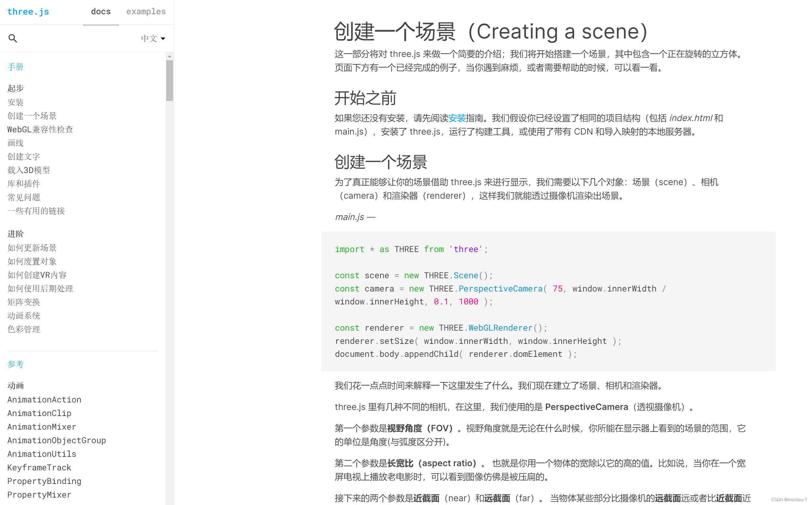This screenshot has height=505, width=812.
Task: Open 如何使用后期处理 article
Action: pos(40,289)
